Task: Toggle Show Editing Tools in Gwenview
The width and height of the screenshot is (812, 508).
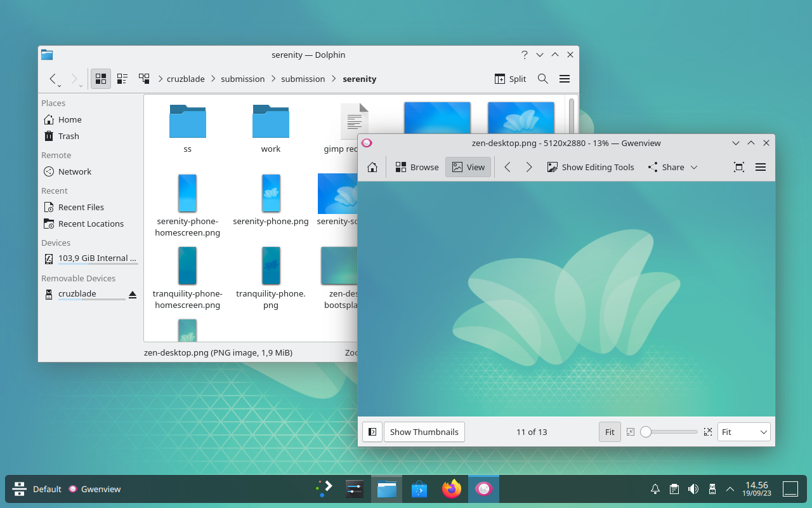Action: pyautogui.click(x=590, y=167)
